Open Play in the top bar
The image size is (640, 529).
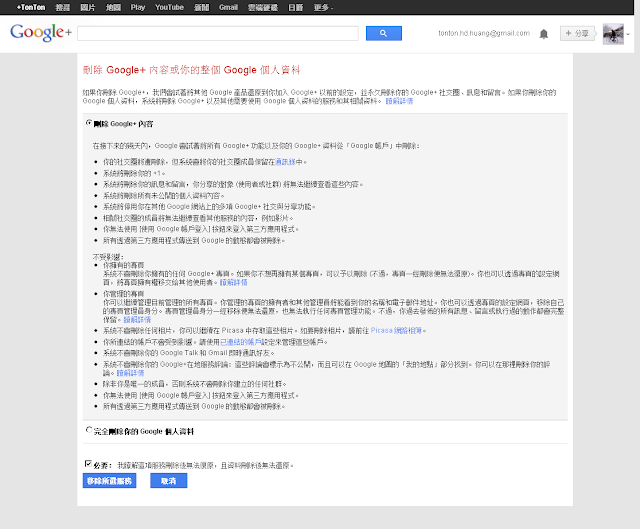tap(138, 7)
